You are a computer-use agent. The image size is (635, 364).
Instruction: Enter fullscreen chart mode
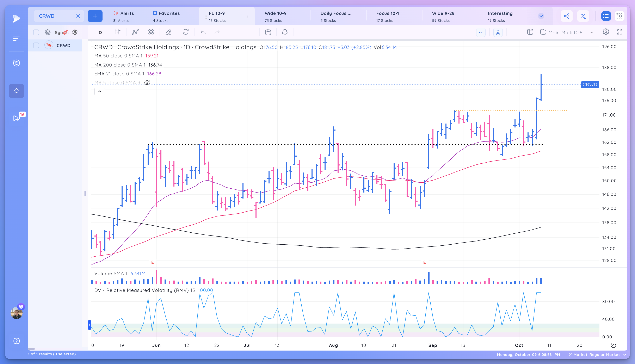pos(620,32)
